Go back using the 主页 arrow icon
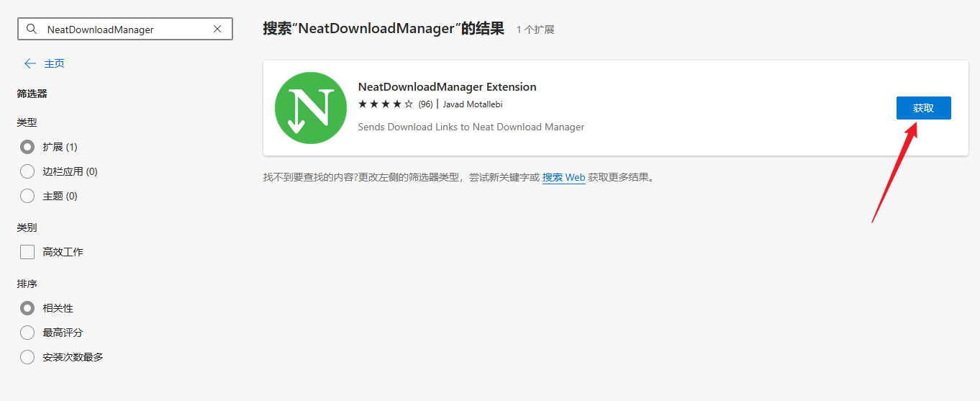 coord(30,63)
